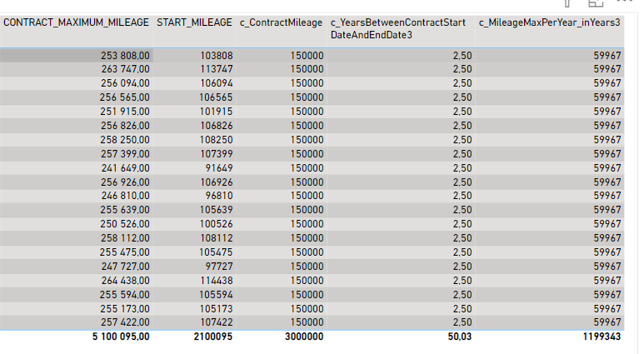The height and width of the screenshot is (354, 644).
Task: Select 2,50 in the 96810 row
Action: coord(462,196)
